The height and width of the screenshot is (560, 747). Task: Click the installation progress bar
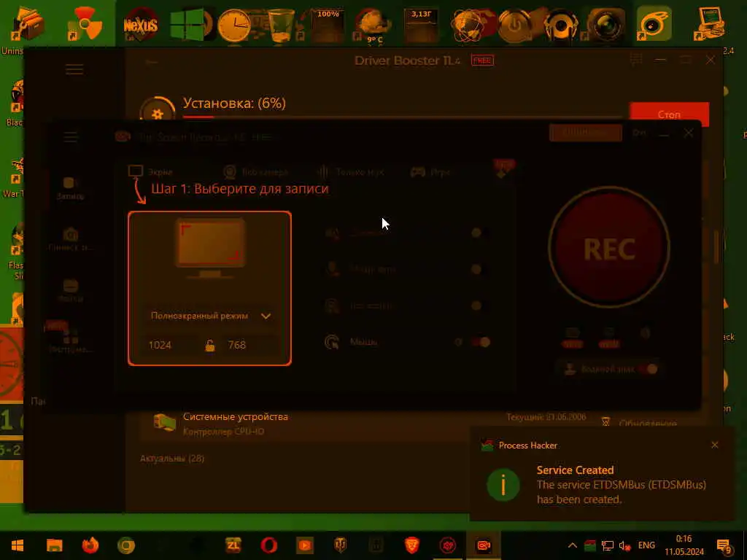tap(403, 116)
